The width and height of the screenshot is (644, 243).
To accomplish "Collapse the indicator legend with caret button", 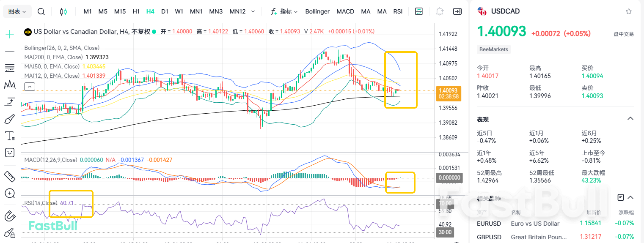I will (30, 87).
